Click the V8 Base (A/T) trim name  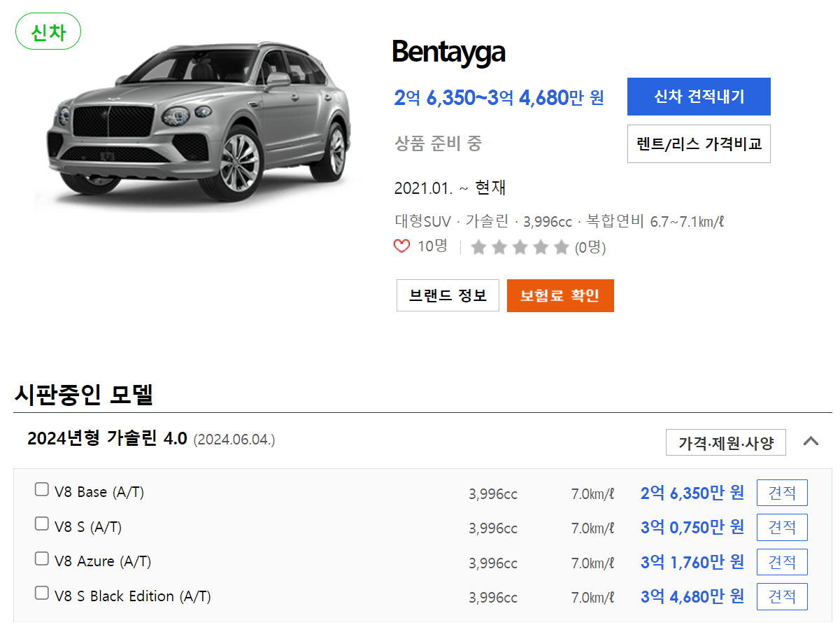pos(99,492)
